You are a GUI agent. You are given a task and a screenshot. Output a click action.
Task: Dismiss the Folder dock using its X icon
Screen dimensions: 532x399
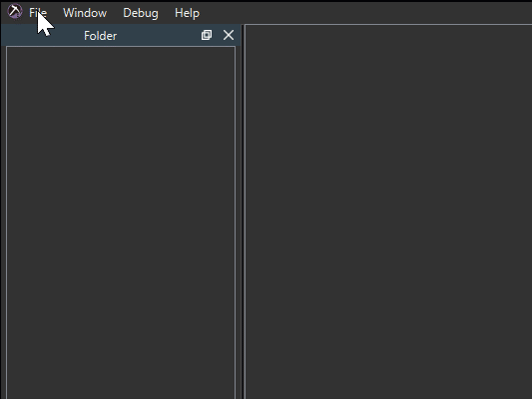229,35
